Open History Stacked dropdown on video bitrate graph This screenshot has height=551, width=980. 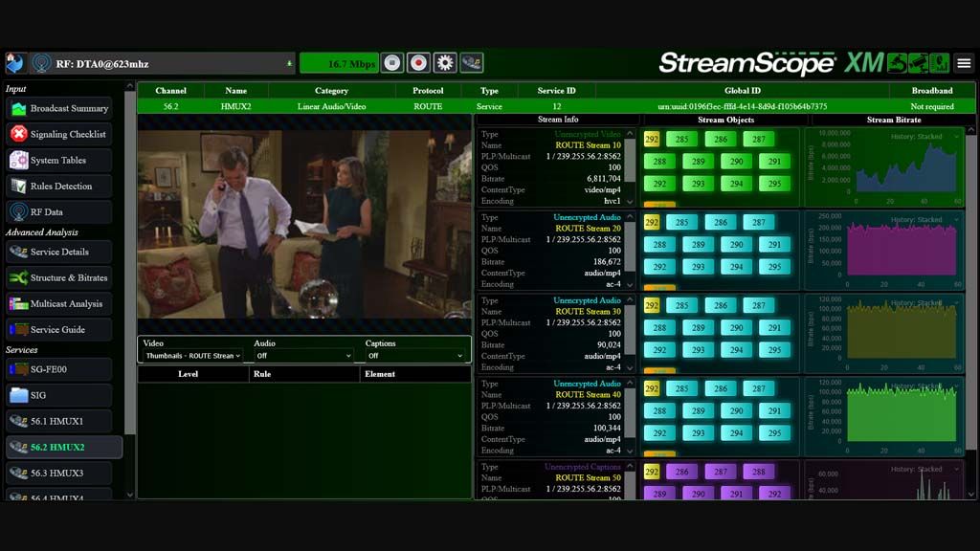pos(924,136)
